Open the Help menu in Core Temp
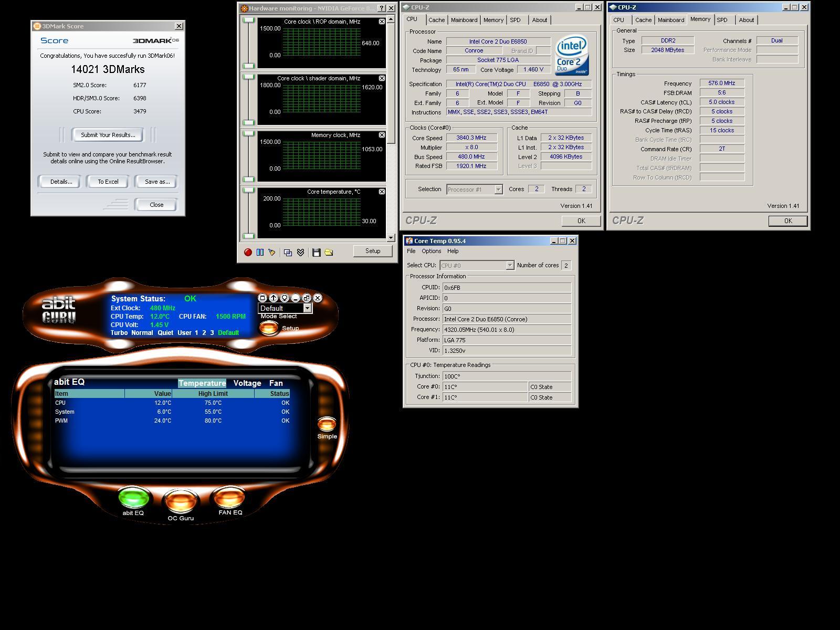Viewport: 840px width, 630px height. click(x=453, y=251)
